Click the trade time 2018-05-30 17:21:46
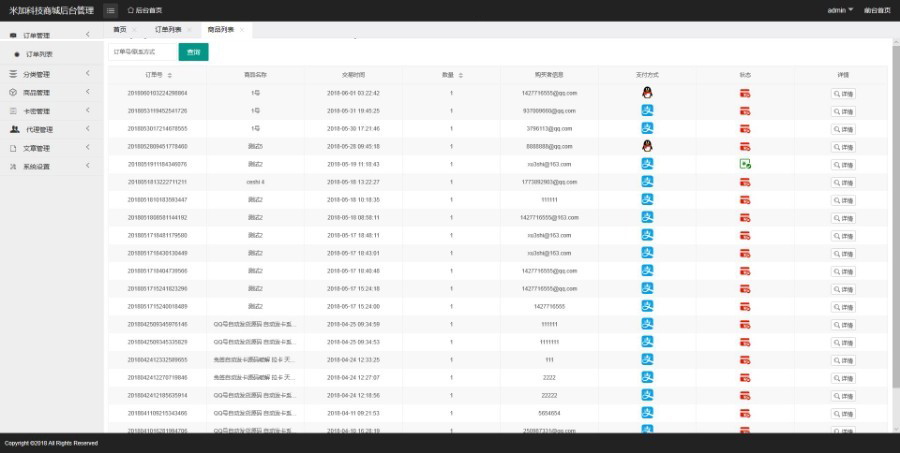This screenshot has width=900, height=453. pyautogui.click(x=353, y=129)
